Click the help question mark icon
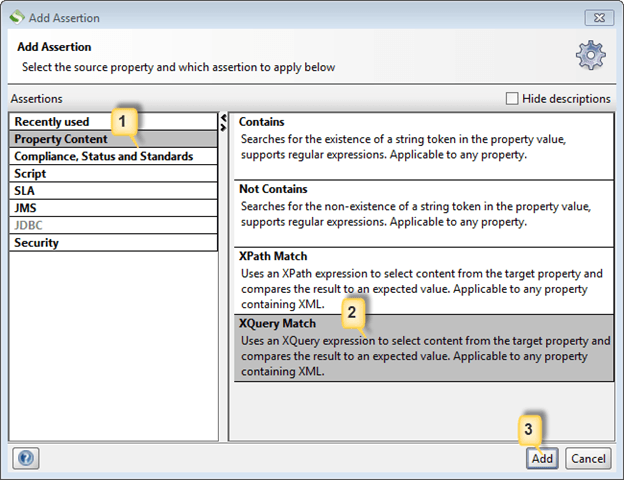 coord(27,458)
